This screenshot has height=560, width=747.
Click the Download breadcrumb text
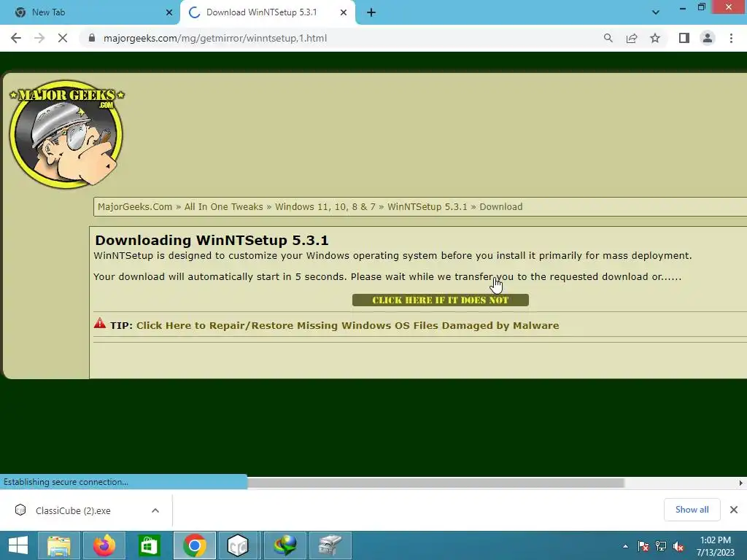[500, 206]
